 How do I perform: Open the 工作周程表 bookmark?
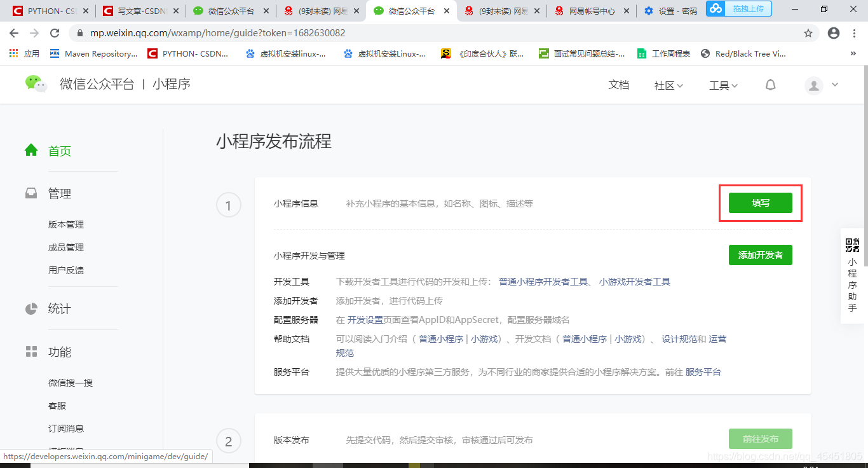pyautogui.click(x=664, y=54)
